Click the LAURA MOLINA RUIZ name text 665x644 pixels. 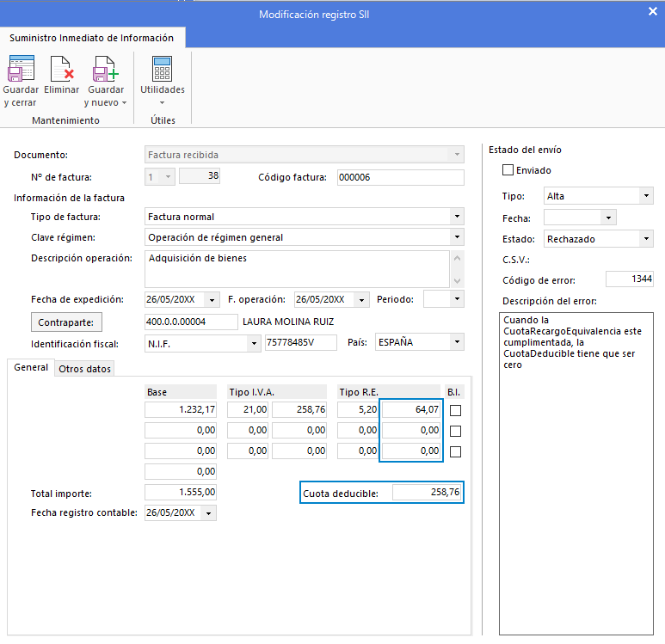[x=288, y=322]
